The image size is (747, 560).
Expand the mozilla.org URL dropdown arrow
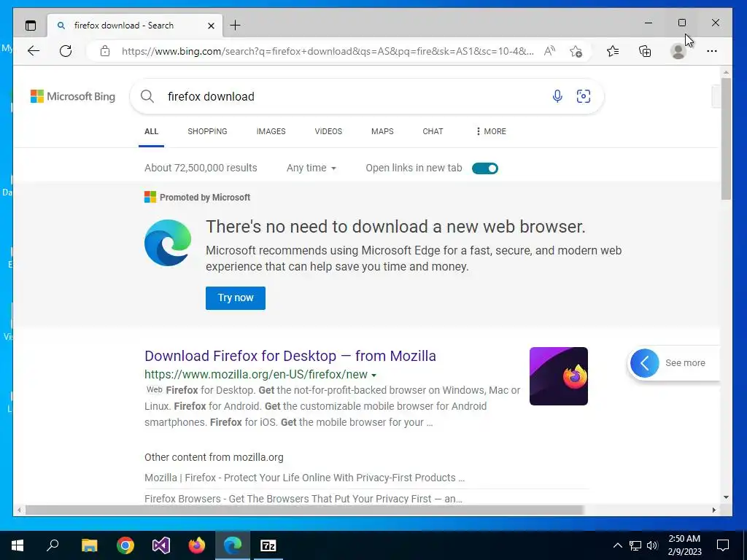[374, 376]
